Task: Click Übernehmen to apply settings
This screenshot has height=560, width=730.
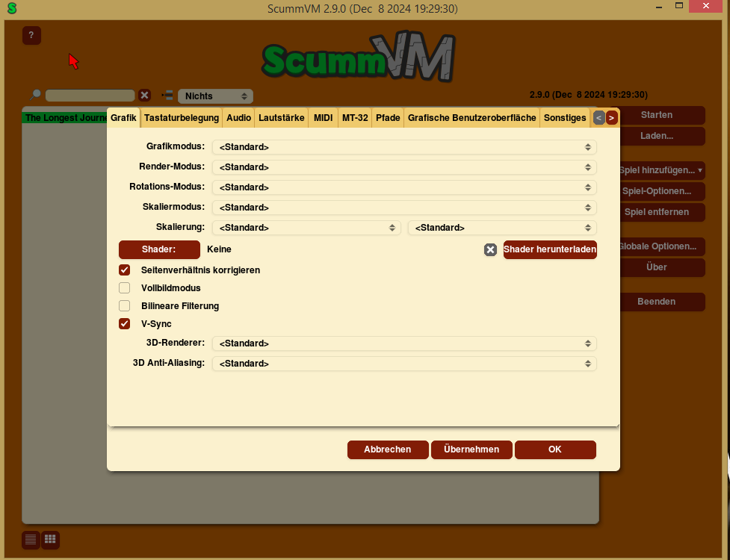Action: coord(471,449)
